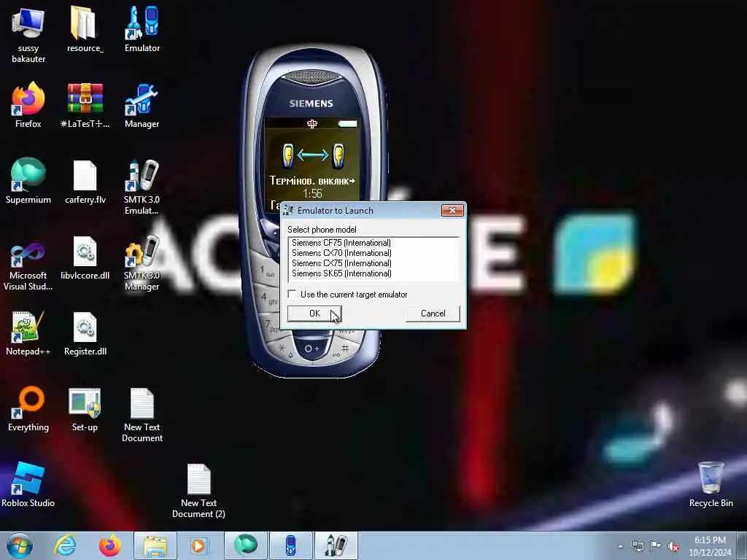Open the LaTesT WinRAR archive icon
Screen dimensions: 747x560
(x=85, y=105)
